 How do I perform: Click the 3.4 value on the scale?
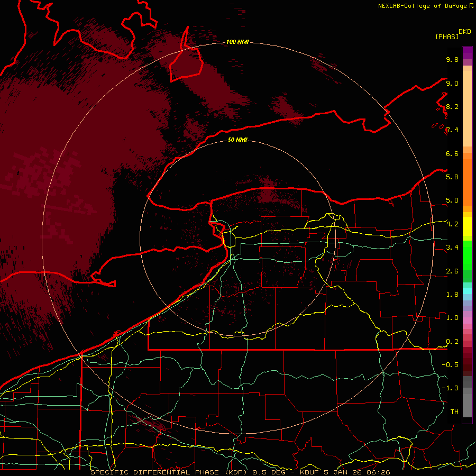tap(452, 248)
